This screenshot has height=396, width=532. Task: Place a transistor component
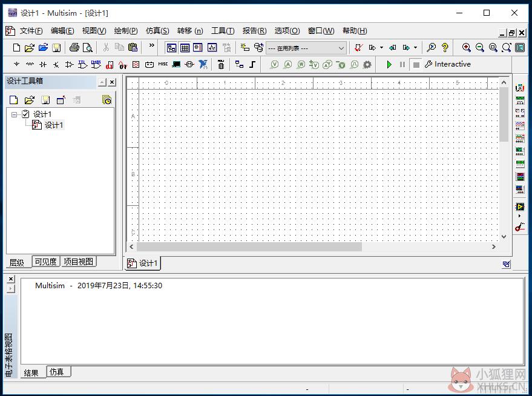(56, 64)
